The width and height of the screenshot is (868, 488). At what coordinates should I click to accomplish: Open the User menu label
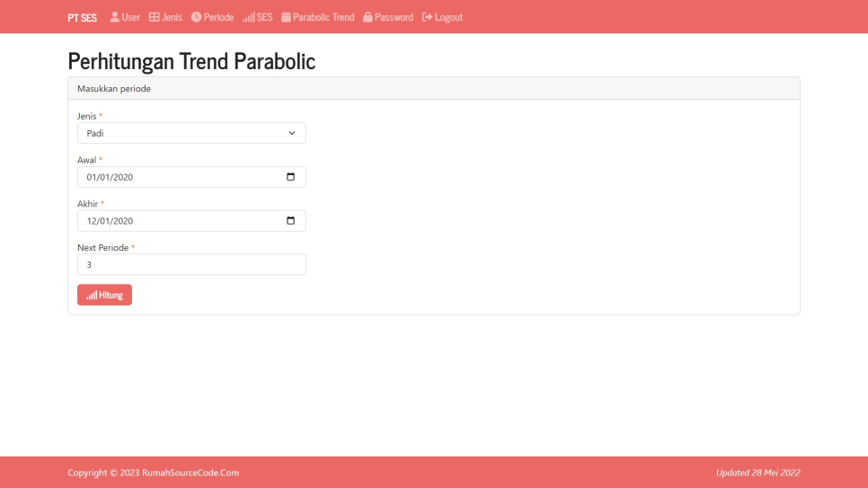coord(130,17)
